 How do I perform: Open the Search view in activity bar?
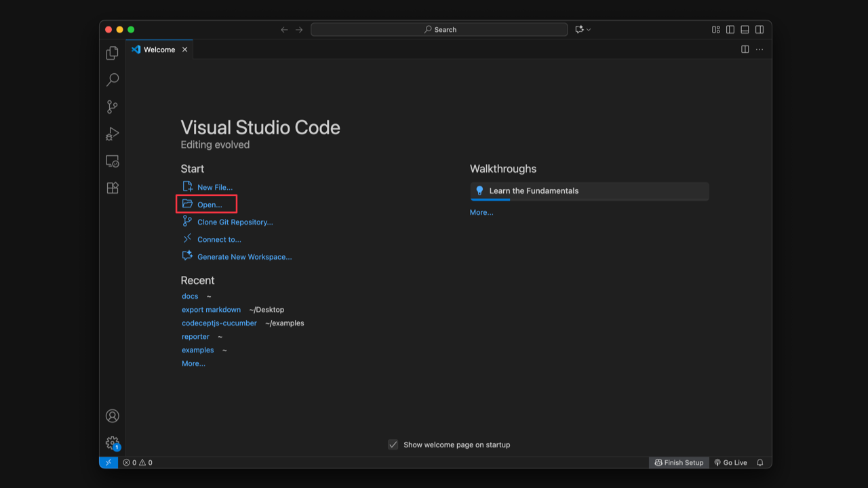(x=113, y=80)
